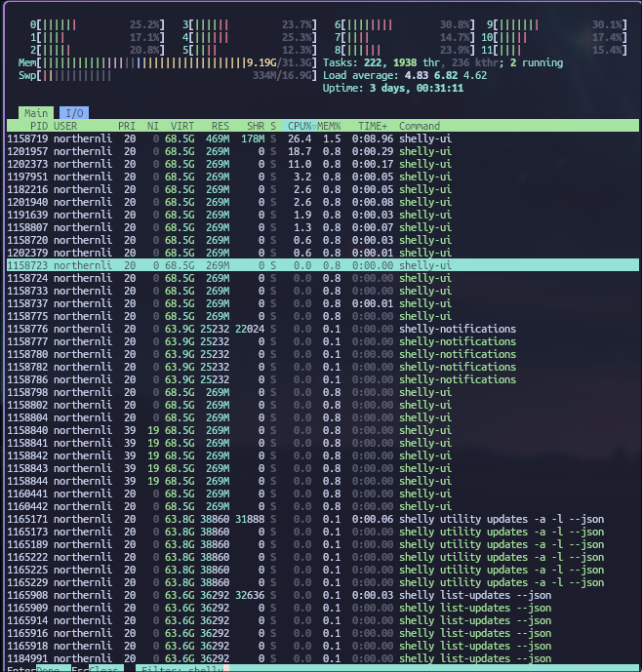Screen dimensions: 642x672
Task: Switch to the I/O tab
Action: click(74, 113)
